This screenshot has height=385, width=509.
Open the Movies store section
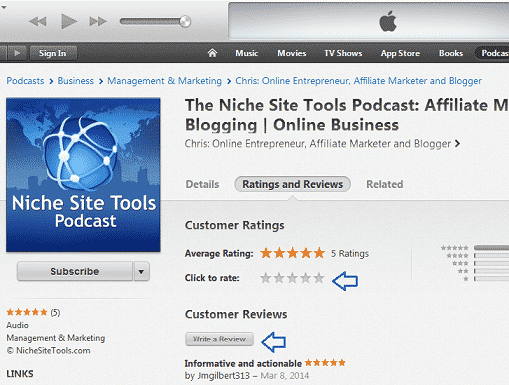292,53
